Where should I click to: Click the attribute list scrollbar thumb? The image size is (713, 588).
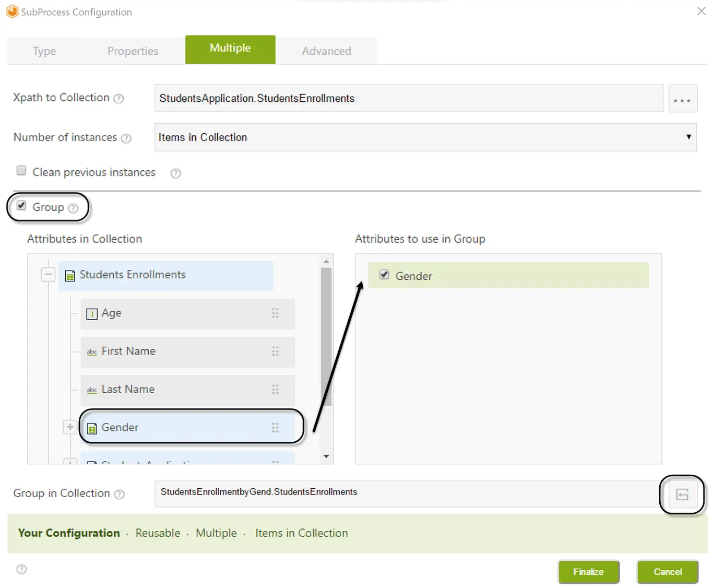pyautogui.click(x=326, y=337)
